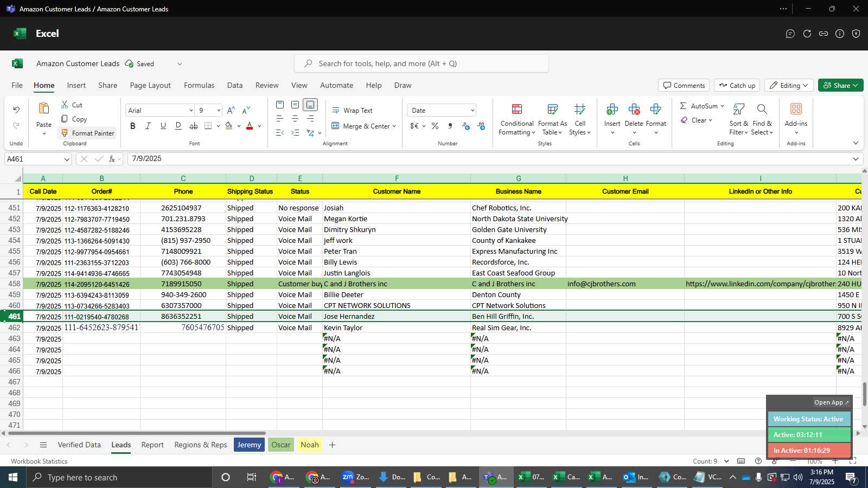Open Cell Styles
The image size is (868, 488).
tap(580, 119)
